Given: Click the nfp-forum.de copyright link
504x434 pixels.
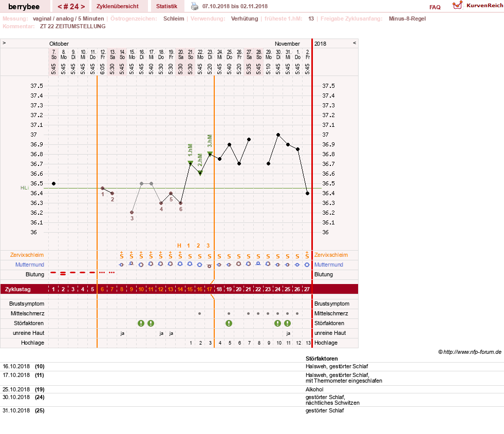Looking at the screenshot, I should coord(470,352).
